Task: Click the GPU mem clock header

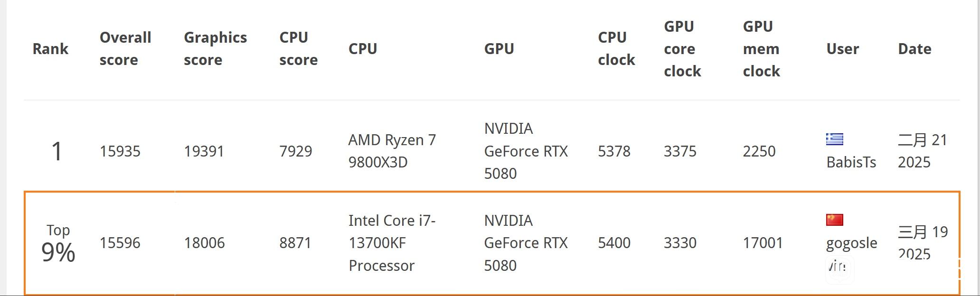Action: pos(762,48)
